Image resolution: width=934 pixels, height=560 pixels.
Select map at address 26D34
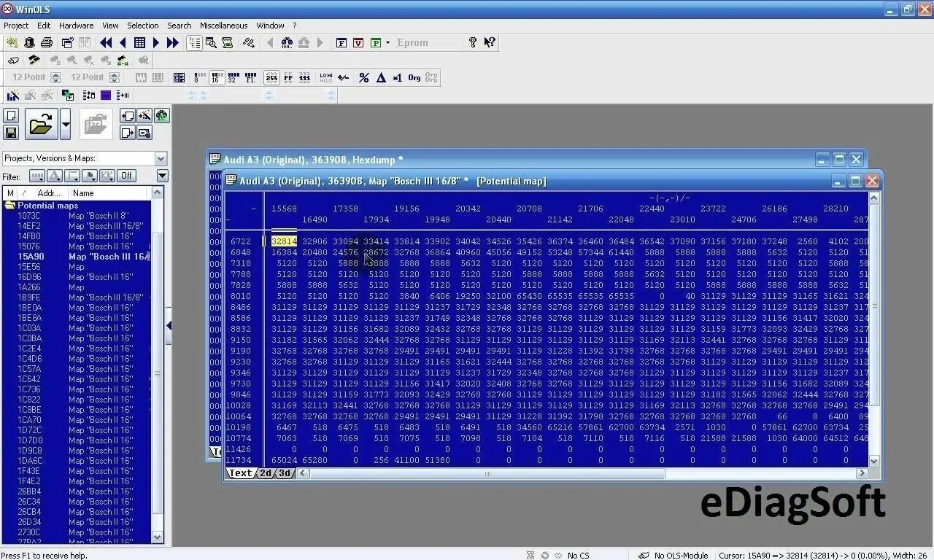click(29, 522)
